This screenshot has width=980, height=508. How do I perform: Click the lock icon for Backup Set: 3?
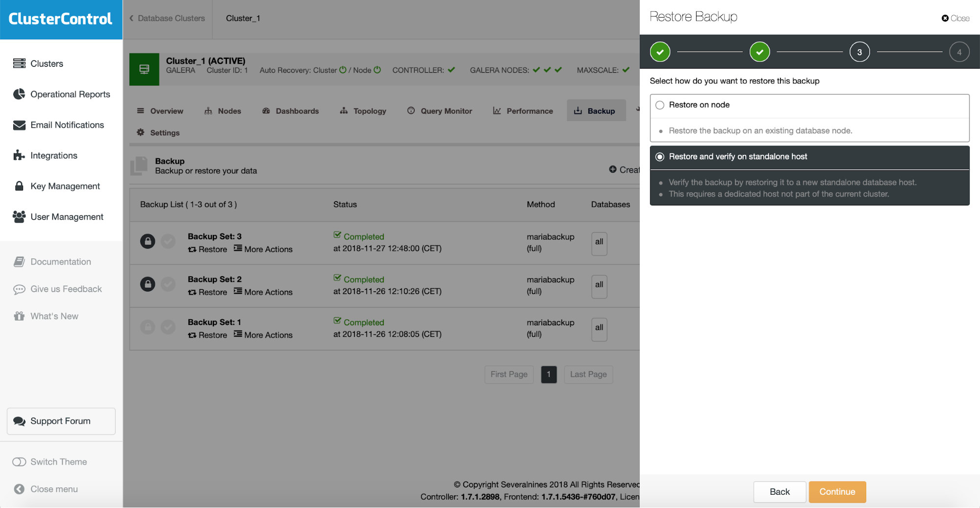[148, 241]
